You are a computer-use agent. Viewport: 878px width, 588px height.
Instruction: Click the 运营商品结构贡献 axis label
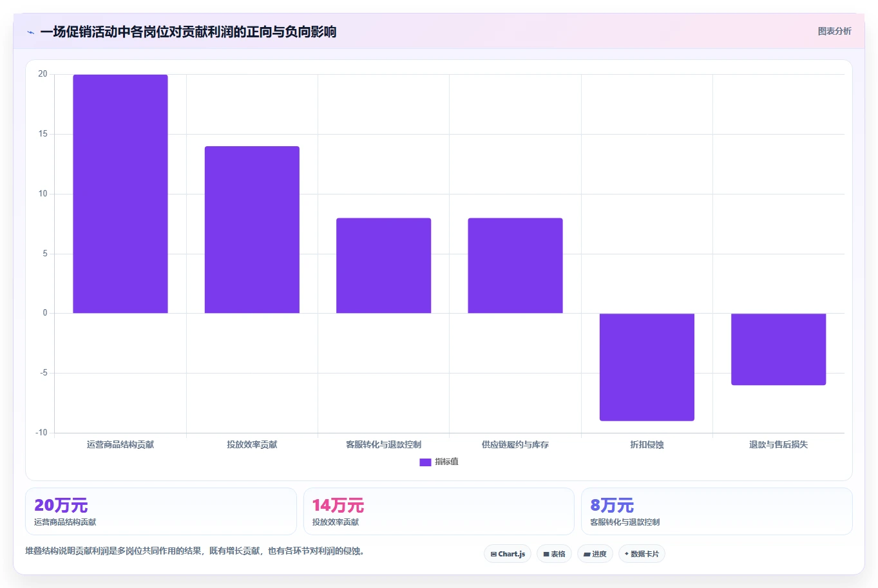tap(120, 444)
